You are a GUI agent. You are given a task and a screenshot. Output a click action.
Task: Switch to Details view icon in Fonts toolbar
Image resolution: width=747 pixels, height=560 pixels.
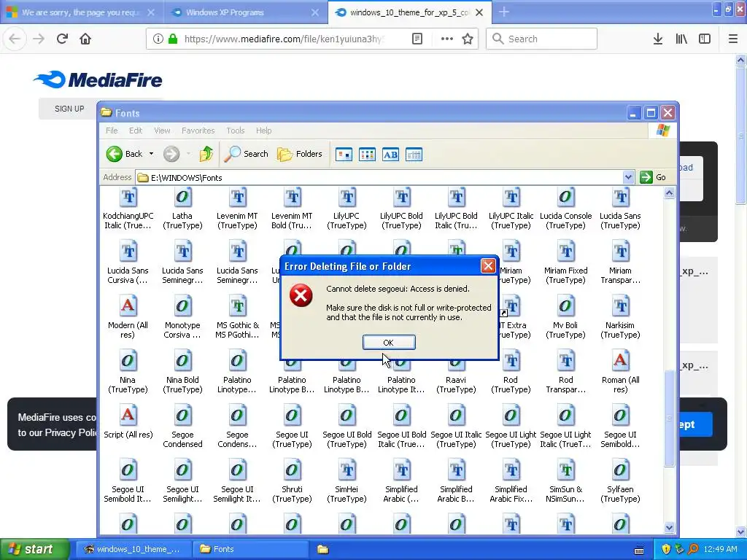pos(414,155)
